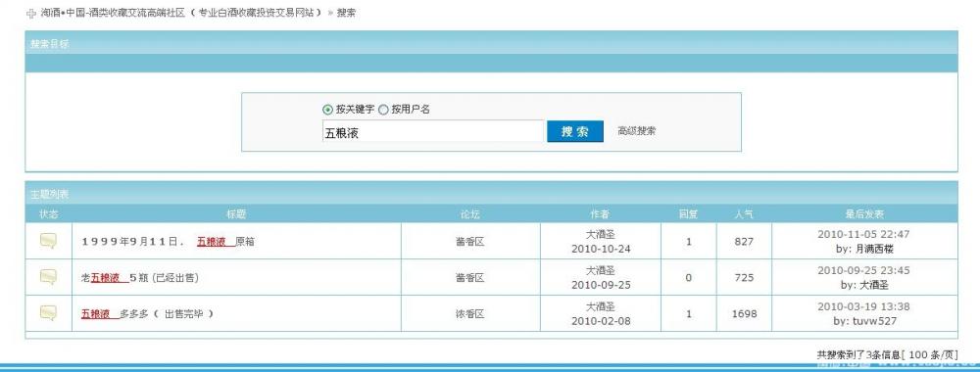Click the last post time 2010-09-25 23:45

point(863,271)
